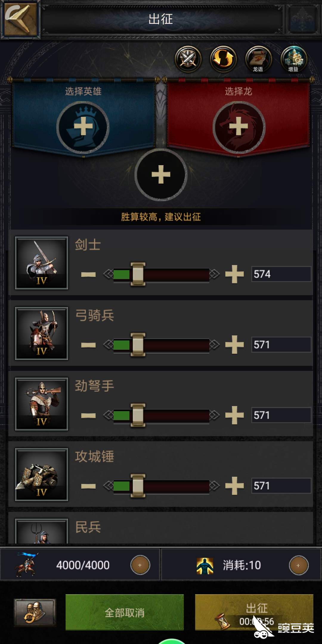This screenshot has height=644, width=322.
Task: Select the 攻城锤 unit portrait
Action: point(42,474)
